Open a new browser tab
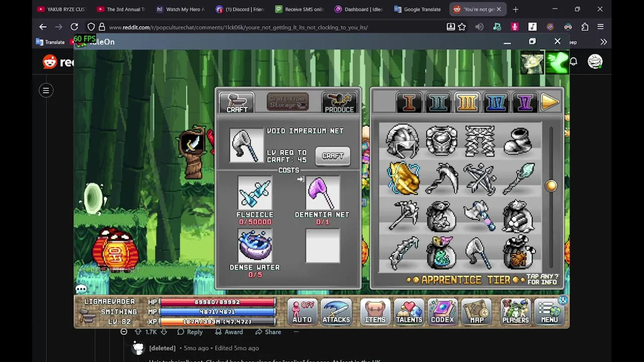Image resolution: width=644 pixels, height=362 pixels. pyautogui.click(x=515, y=9)
